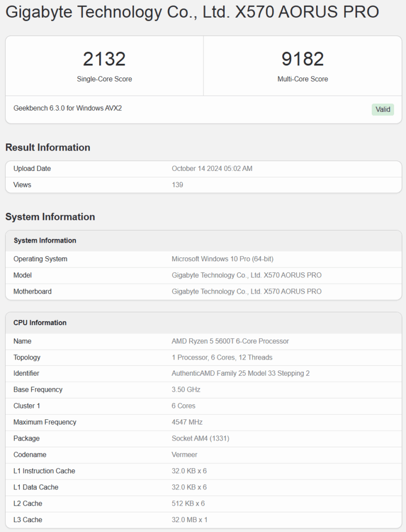Click the CPU Name row label
This screenshot has width=406, height=532.
(x=22, y=341)
